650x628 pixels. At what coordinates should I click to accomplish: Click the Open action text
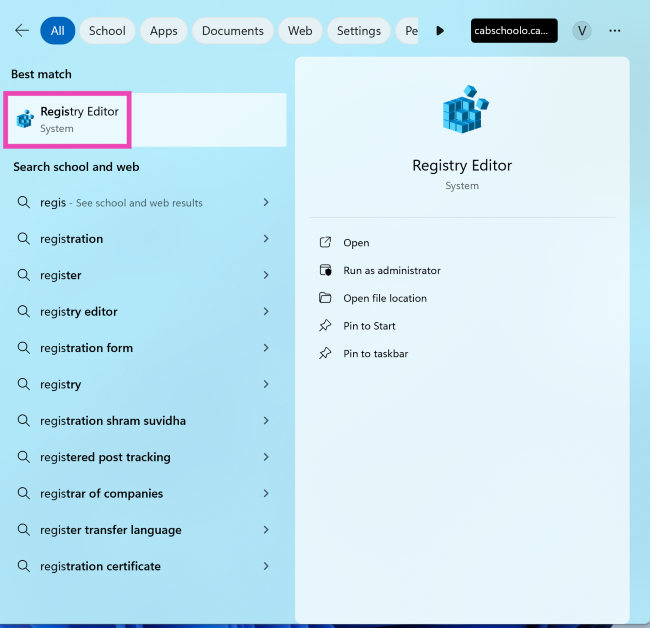[x=356, y=243]
